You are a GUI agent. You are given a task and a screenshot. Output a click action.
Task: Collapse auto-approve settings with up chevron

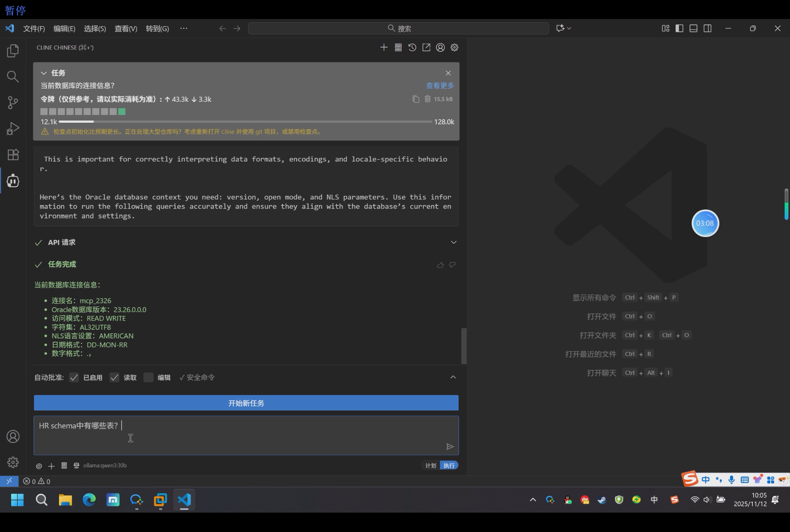coord(453,377)
